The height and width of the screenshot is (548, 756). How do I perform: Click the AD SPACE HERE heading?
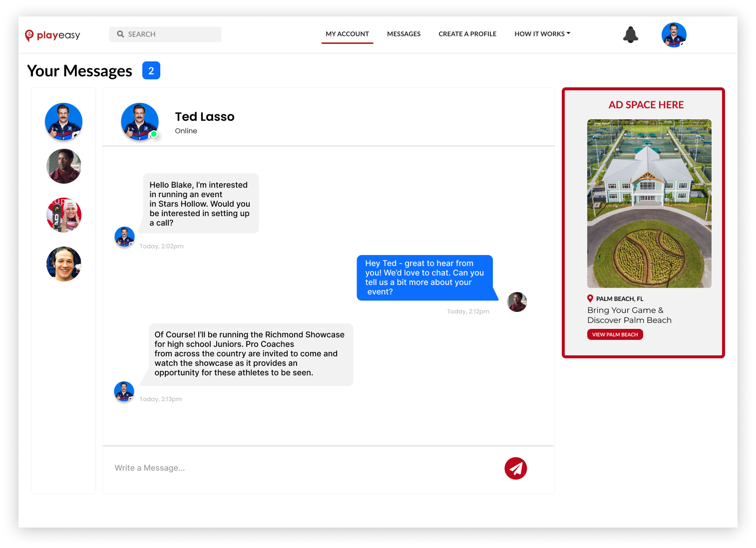646,105
